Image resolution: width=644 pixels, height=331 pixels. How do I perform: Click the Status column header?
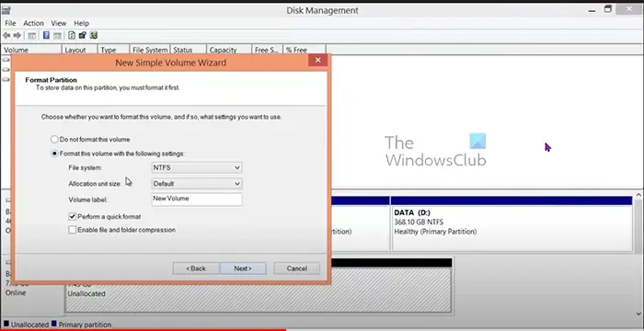(188, 50)
